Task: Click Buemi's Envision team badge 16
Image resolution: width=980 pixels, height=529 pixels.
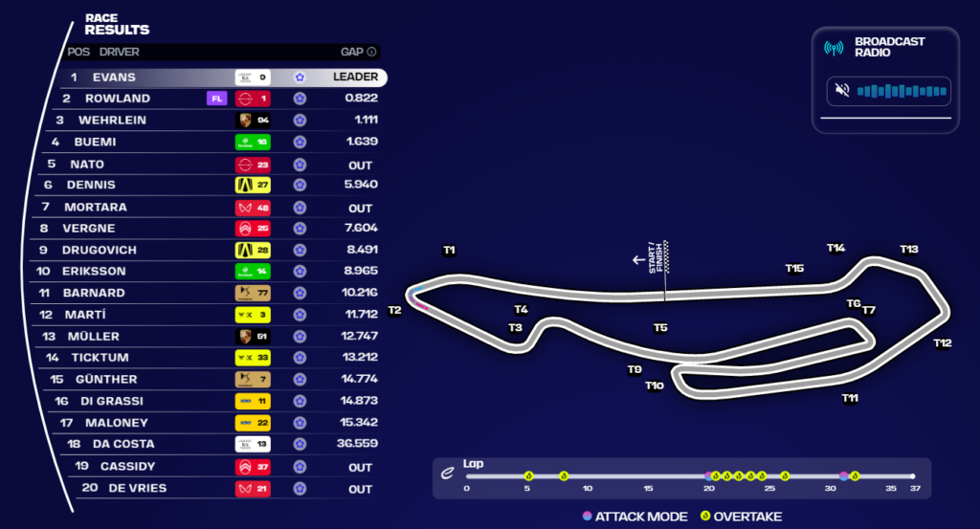Action: (x=253, y=143)
